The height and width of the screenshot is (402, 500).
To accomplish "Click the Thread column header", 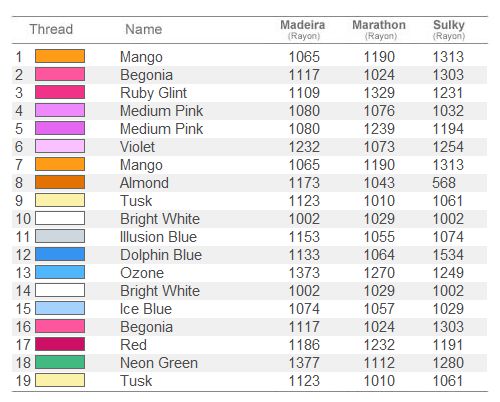I will pyautogui.click(x=51, y=29).
